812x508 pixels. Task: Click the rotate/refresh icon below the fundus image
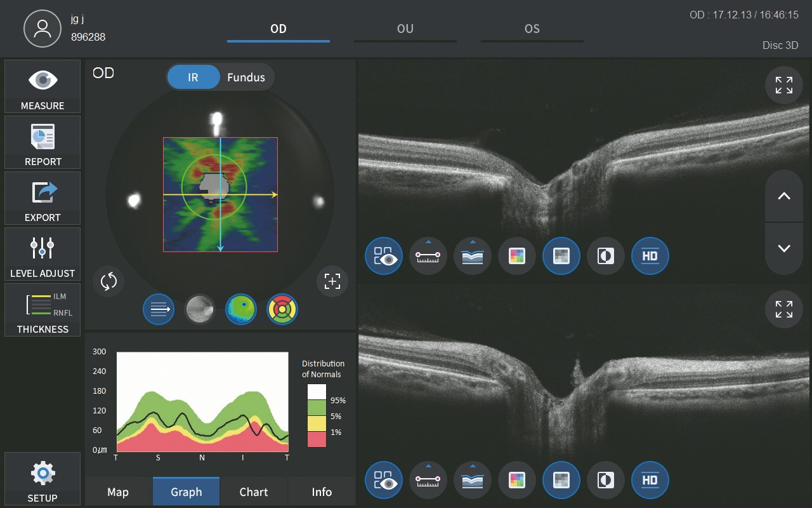tap(108, 281)
